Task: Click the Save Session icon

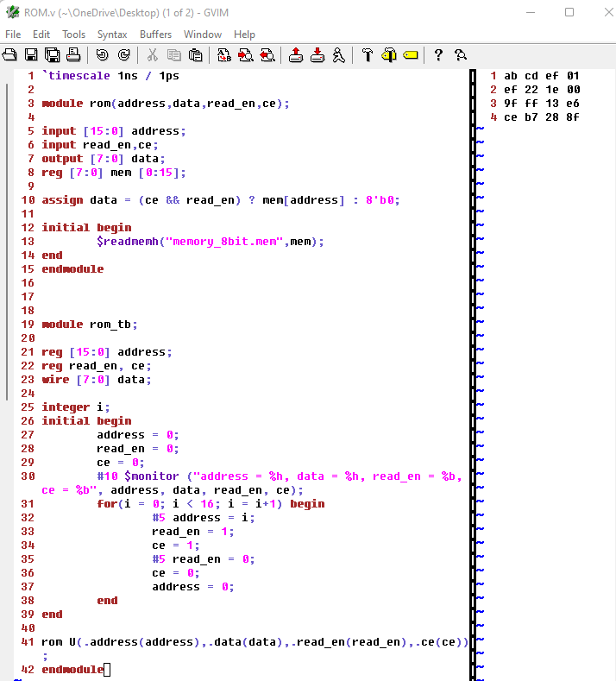Action: point(317,55)
